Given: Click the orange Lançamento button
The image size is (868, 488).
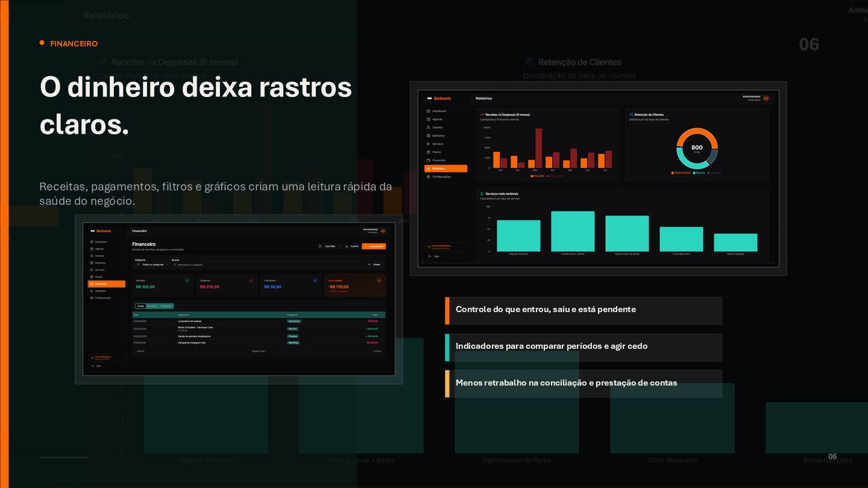Looking at the screenshot, I should pos(374,246).
